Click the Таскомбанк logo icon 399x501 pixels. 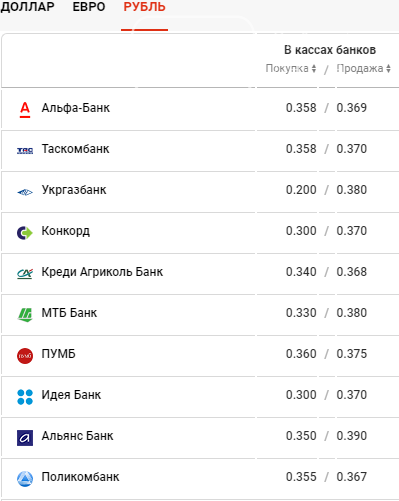click(x=25, y=151)
